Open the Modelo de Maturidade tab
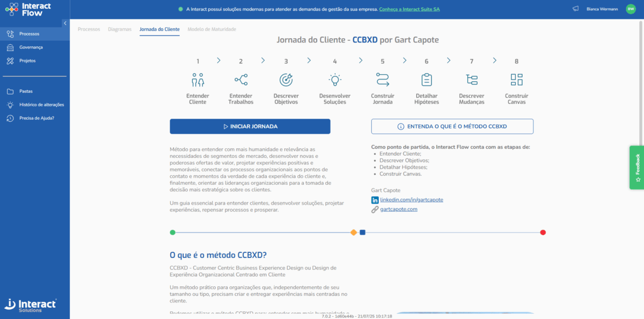This screenshot has height=319, width=644. 212,29
